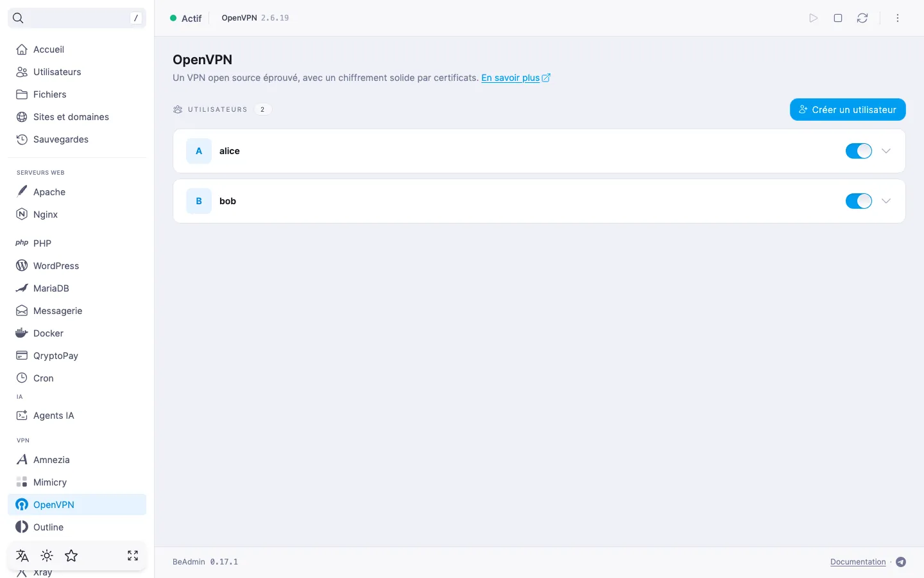Expand the alice user row chevron
Screen dimensions: 924x578
tap(886, 151)
